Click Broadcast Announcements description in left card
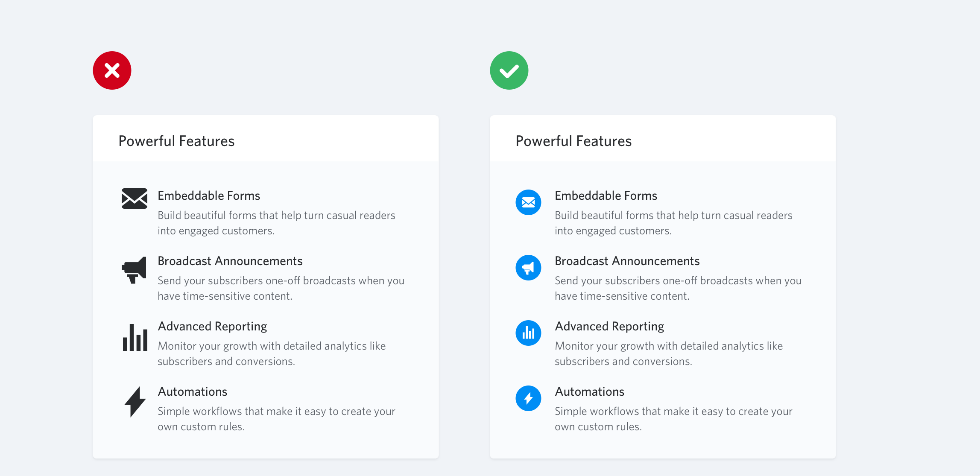 [x=281, y=288]
